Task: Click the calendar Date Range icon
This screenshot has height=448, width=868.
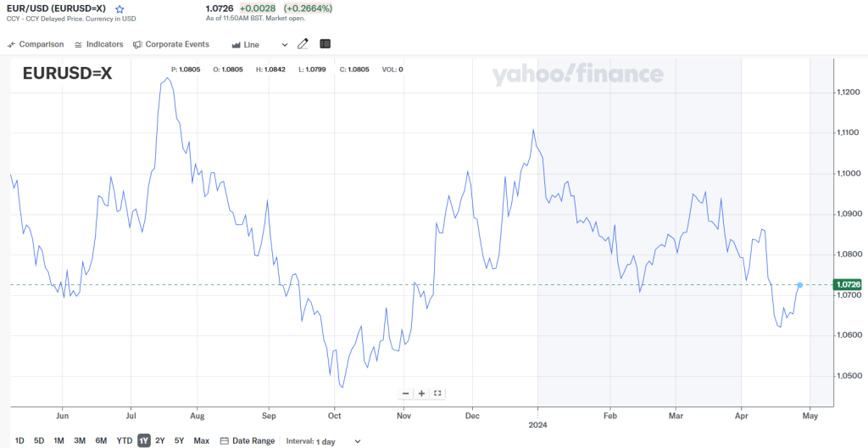Action: coord(224,441)
